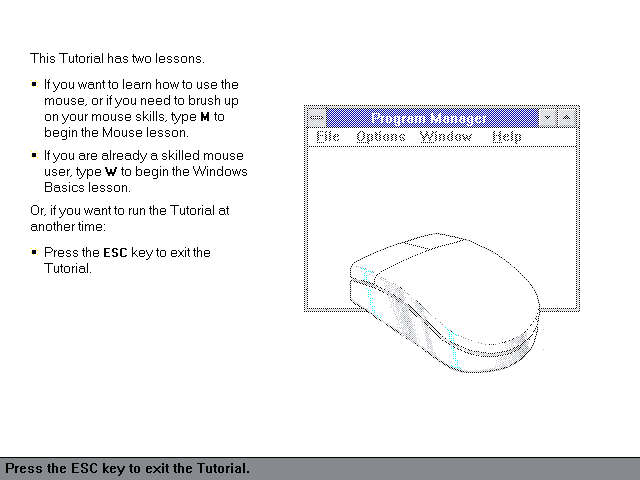
Task: Open the Help menu in Program Manager
Action: [x=507, y=137]
